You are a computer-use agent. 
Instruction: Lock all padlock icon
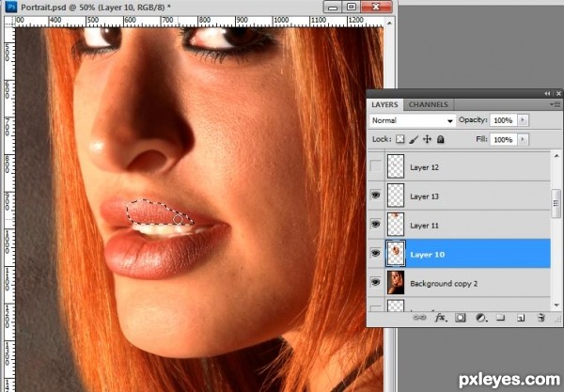(x=440, y=139)
